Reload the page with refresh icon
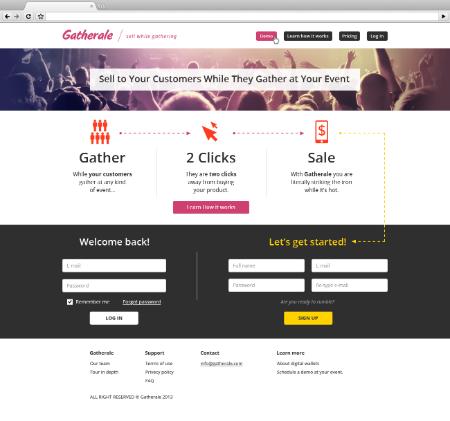This screenshot has height=421, width=450. [x=29, y=16]
